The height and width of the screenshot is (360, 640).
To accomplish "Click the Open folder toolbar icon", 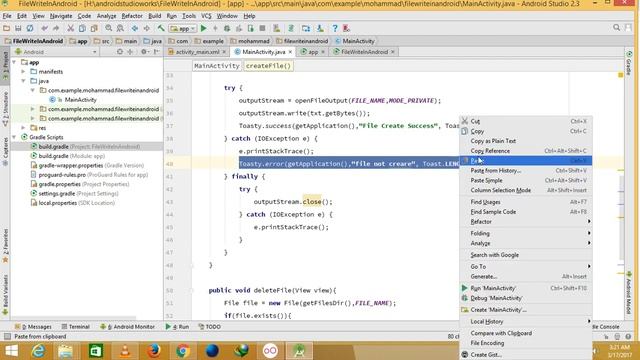I will pyautogui.click(x=6, y=29).
